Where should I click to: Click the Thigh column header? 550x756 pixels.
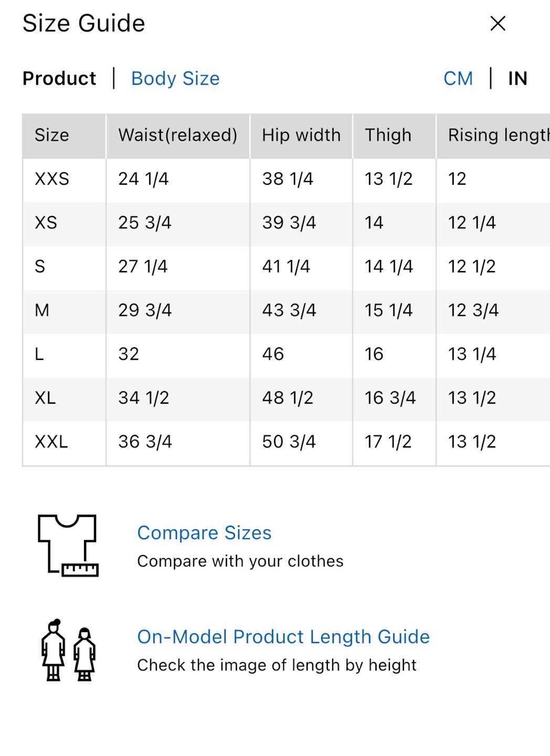tap(394, 135)
